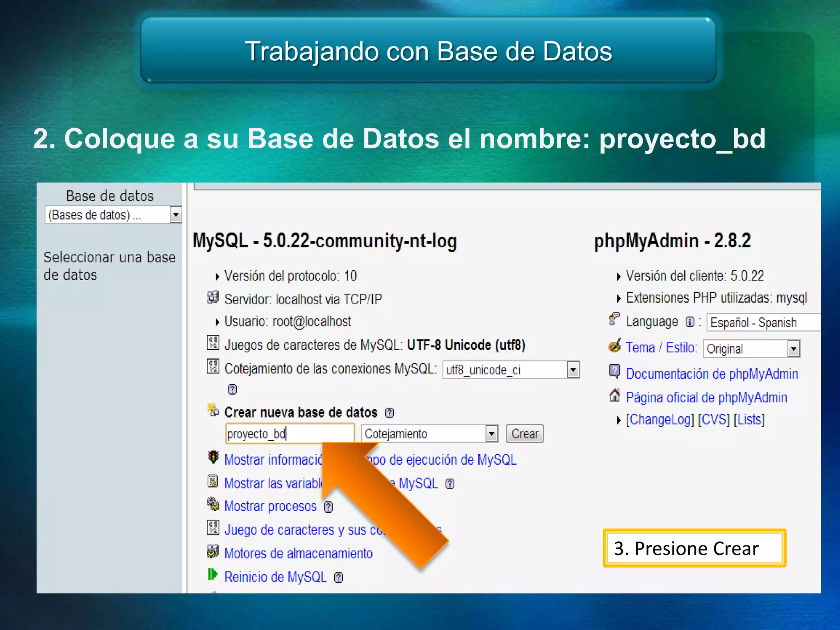Open the [CVS] link
The width and height of the screenshot is (840, 630).
point(714,420)
